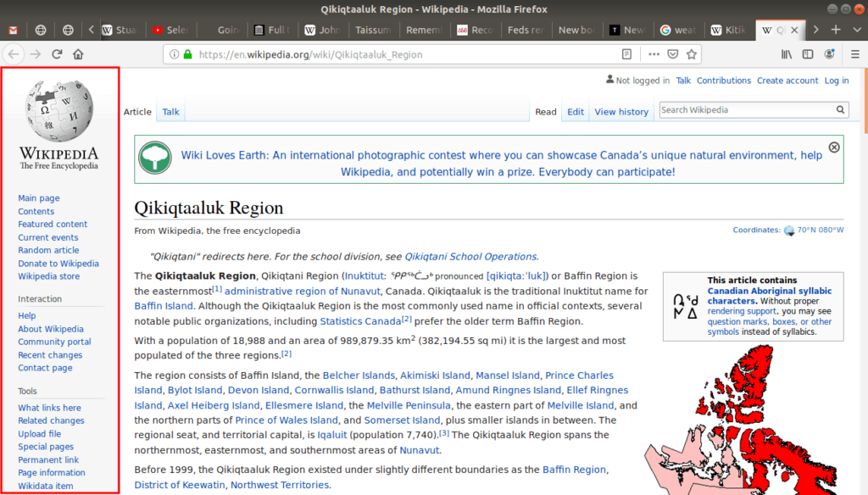
Task: Open Main page in sidebar
Action: 39,197
